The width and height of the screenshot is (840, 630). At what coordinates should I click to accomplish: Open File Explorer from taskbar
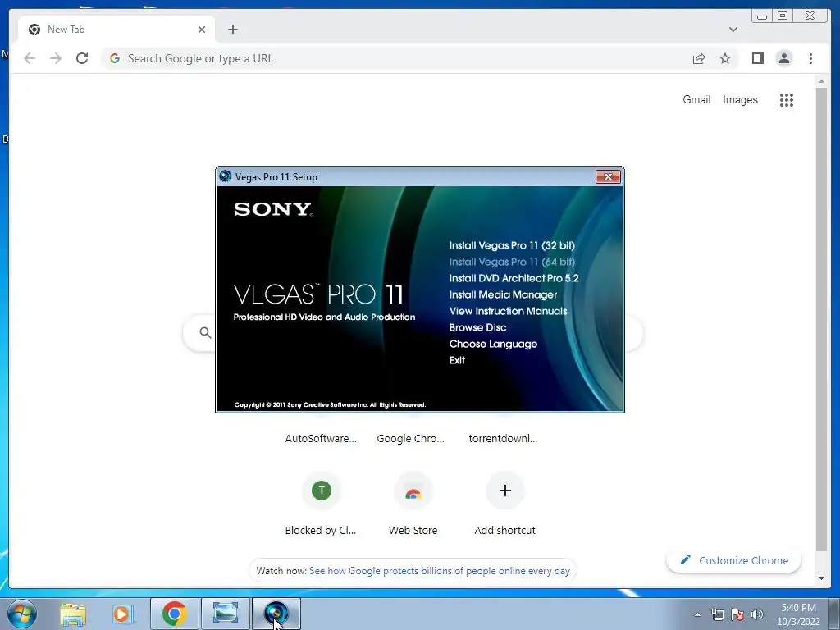pyautogui.click(x=73, y=614)
